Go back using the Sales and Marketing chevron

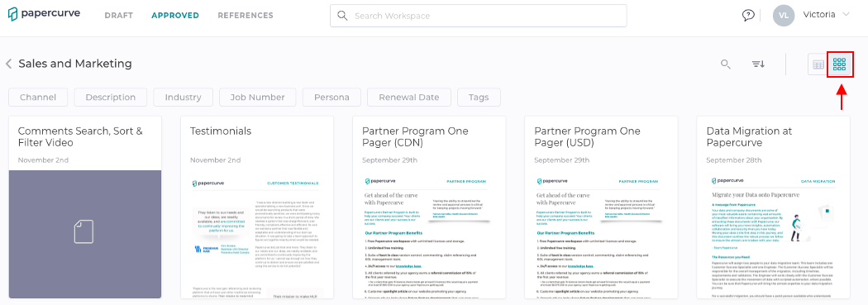(x=8, y=64)
